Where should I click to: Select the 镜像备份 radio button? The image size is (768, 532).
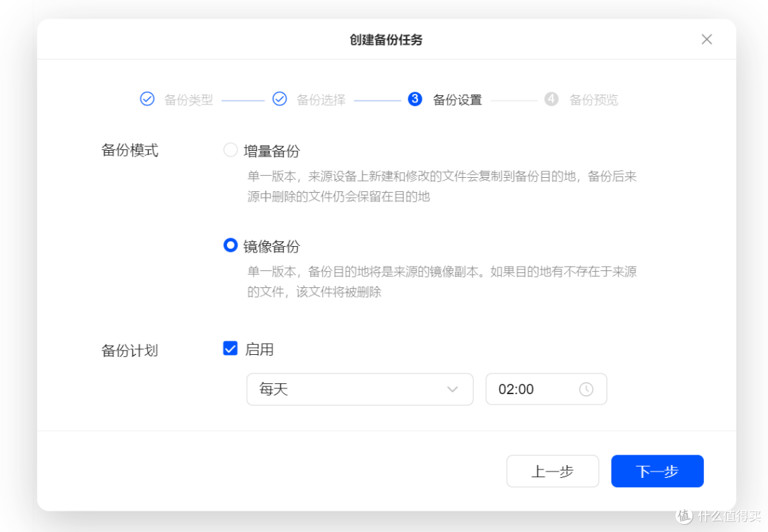pos(230,245)
